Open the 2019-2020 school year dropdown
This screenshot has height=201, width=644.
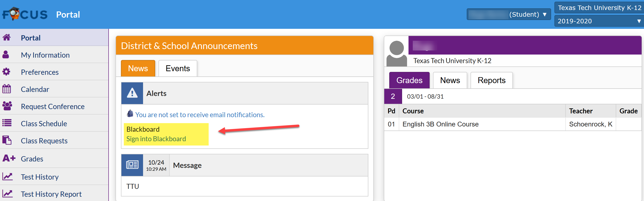(599, 21)
